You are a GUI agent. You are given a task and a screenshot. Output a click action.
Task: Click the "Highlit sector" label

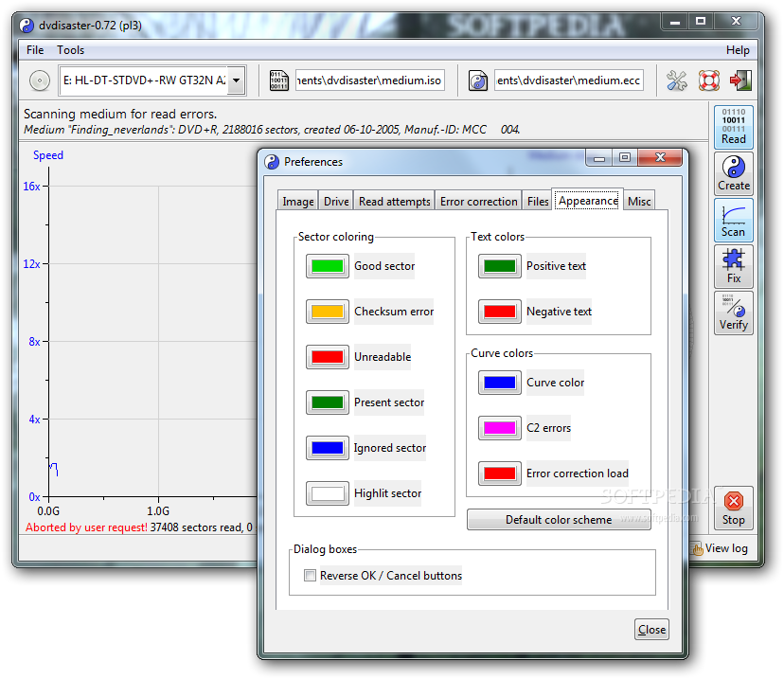[387, 493]
